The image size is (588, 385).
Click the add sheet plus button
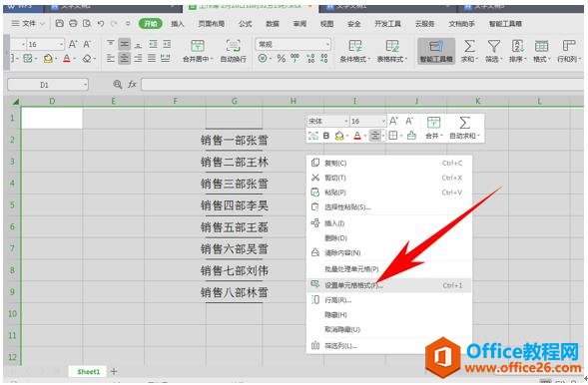pyautogui.click(x=114, y=371)
